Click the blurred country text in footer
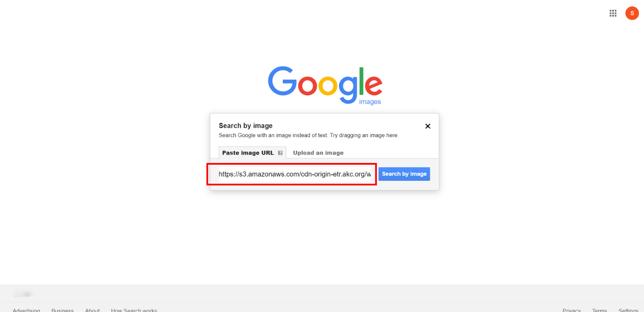 click(23, 294)
